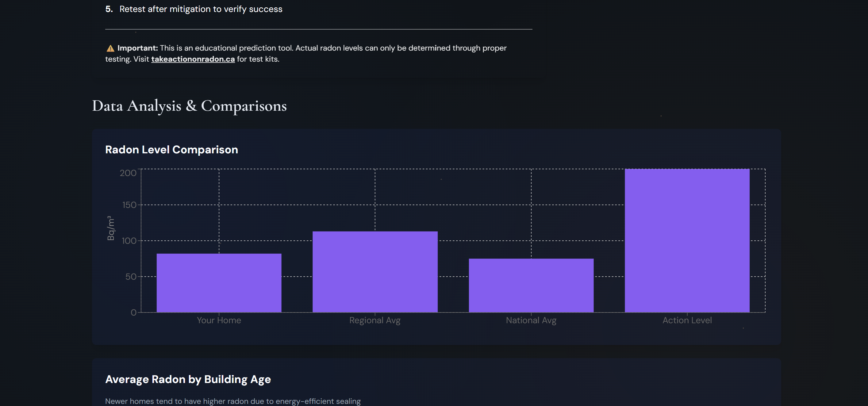Click step 5 'Retest after mitigation' text
Image resolution: width=868 pixels, height=406 pixels.
(201, 9)
